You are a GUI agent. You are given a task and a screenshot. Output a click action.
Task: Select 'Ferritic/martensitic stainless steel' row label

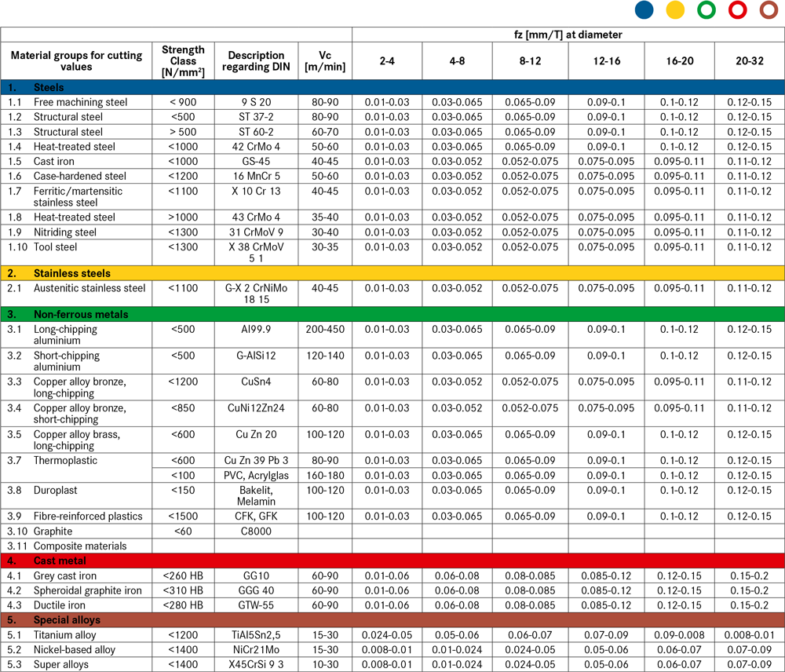coord(77,197)
